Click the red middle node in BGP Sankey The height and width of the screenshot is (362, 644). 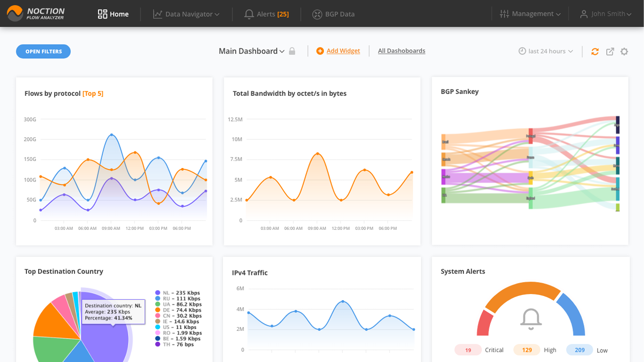point(531,136)
